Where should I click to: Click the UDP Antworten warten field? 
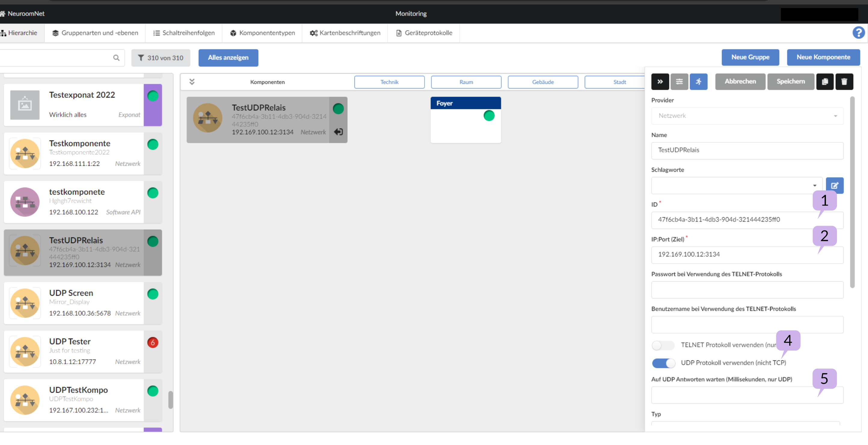[747, 395]
